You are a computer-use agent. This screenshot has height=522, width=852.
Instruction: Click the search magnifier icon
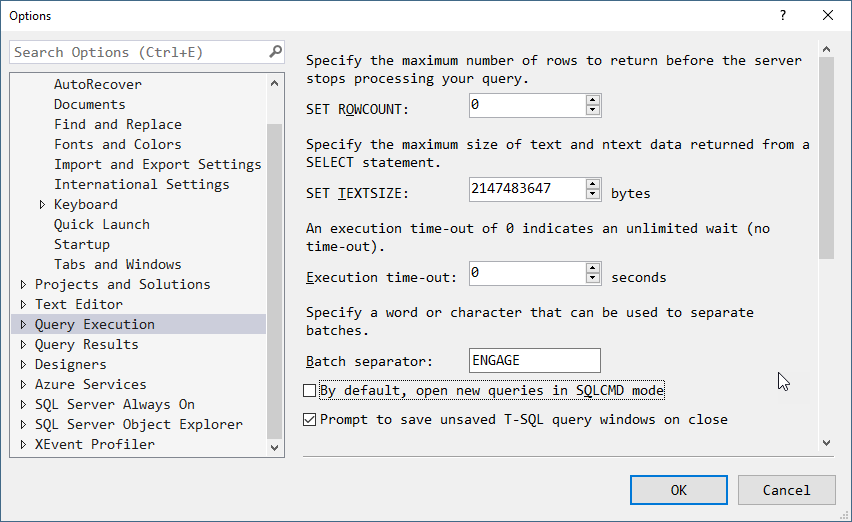point(275,52)
